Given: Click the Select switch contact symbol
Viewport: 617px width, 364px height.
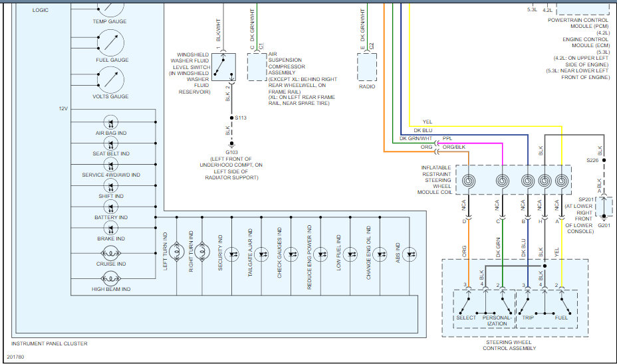Looking at the screenshot, I should (465, 303).
